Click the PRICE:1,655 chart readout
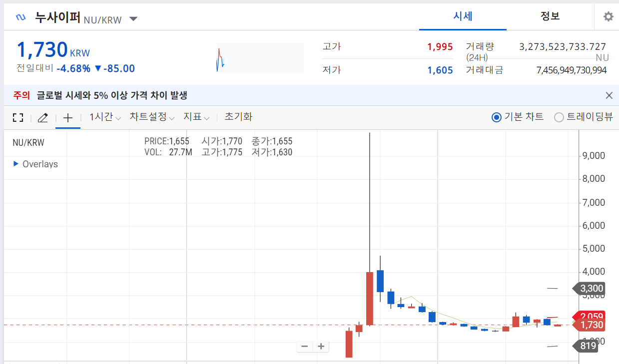Viewport: 619px width, 364px height. tap(167, 141)
